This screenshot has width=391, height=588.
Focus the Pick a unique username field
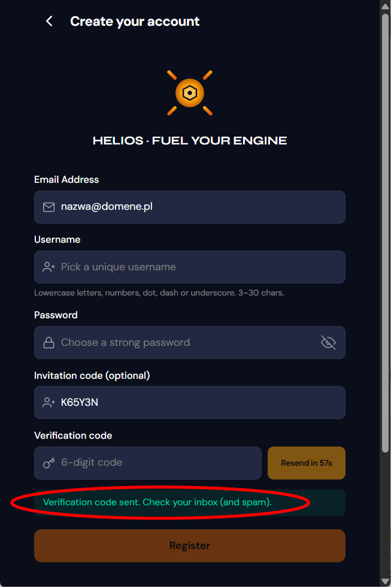pos(189,267)
